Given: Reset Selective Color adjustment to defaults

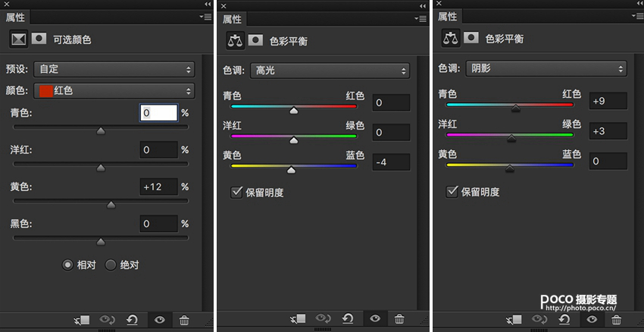Looking at the screenshot, I should coord(132,320).
